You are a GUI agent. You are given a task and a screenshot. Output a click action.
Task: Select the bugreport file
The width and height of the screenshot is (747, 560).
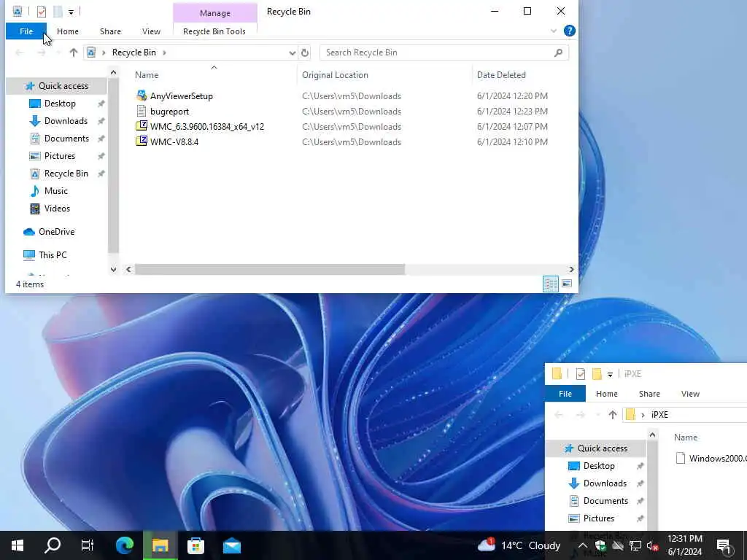(169, 112)
